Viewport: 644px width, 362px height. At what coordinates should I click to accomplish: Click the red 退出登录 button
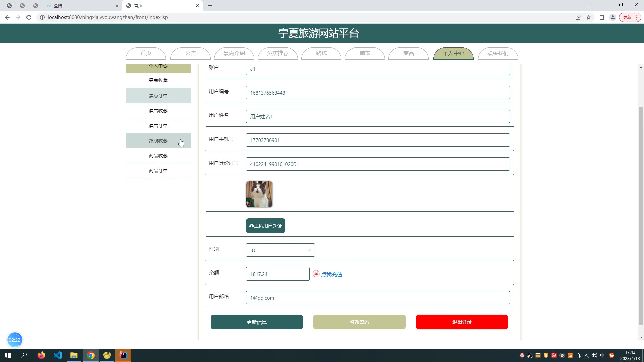pyautogui.click(x=462, y=322)
